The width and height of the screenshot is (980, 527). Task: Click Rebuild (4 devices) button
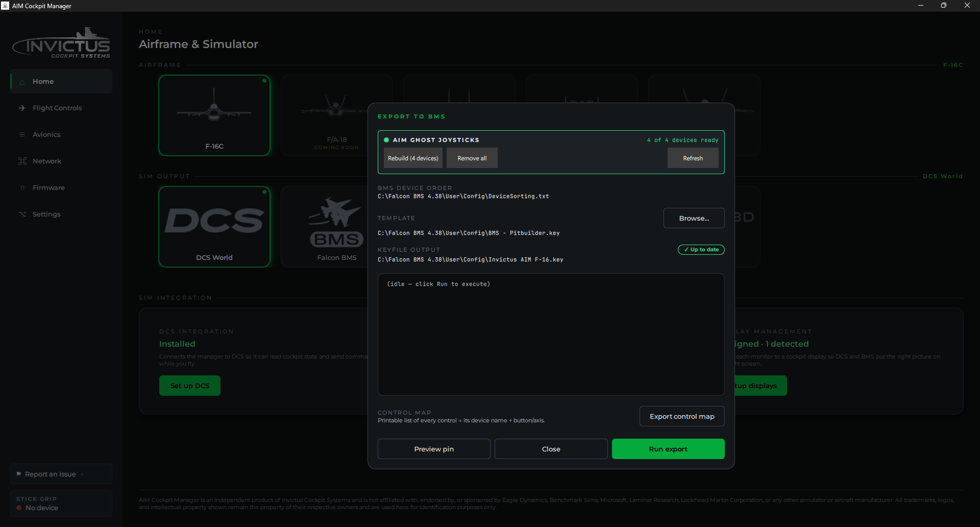pos(413,158)
